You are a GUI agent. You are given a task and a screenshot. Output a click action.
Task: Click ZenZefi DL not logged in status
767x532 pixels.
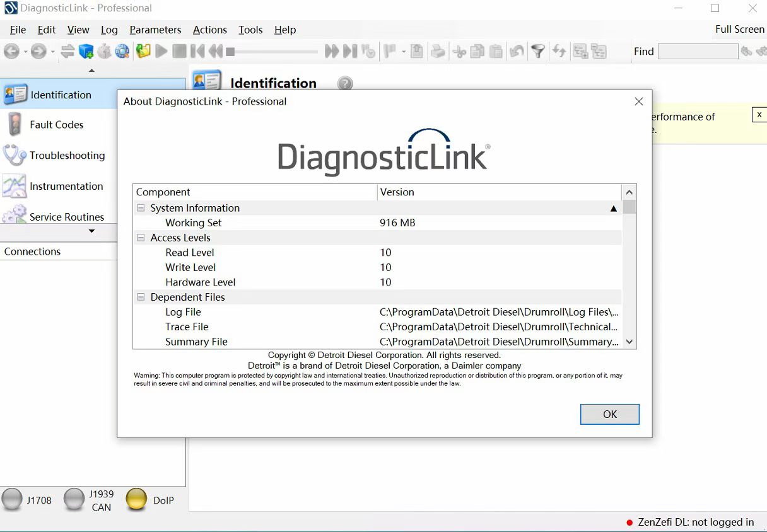690,522
